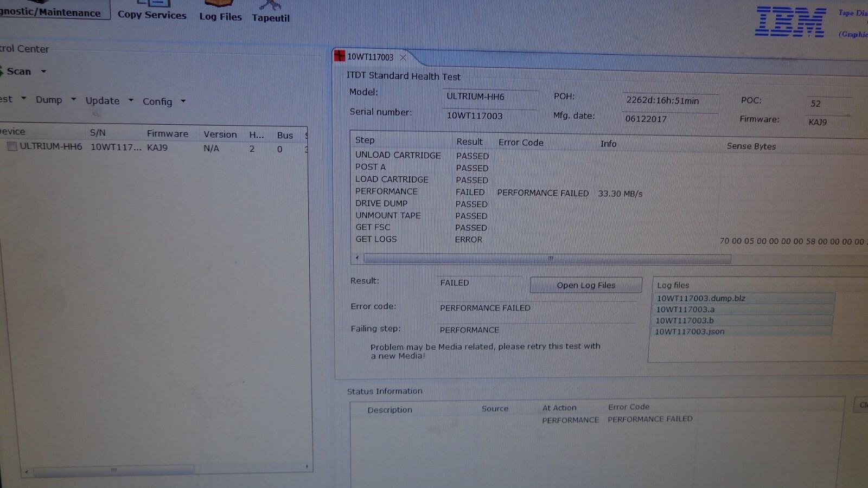This screenshot has height=488, width=868.
Task: Click the Sense Bytes column header
Action: [x=751, y=146]
